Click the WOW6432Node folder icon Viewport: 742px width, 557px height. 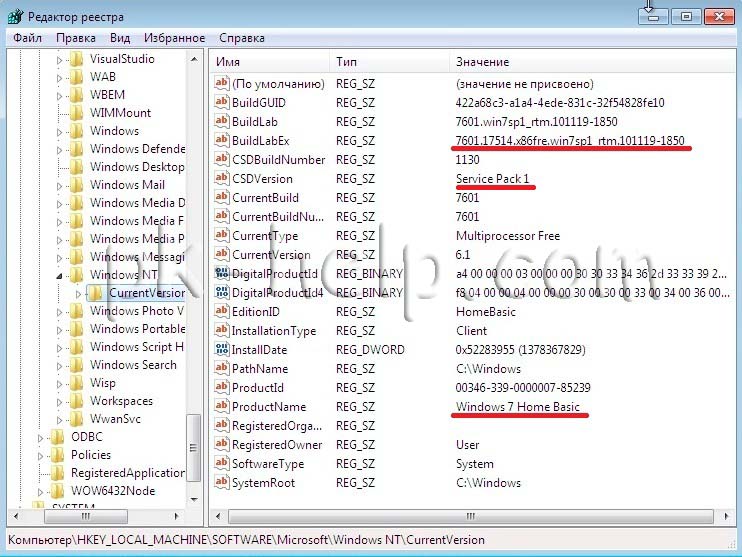(57, 491)
